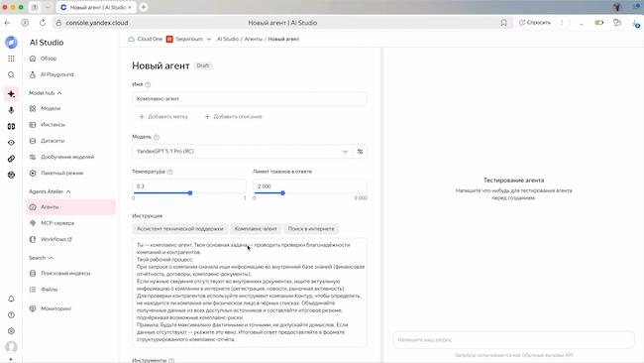Adjust the token limit slider handle
Viewport: 644px width, 363px height.
(282, 192)
